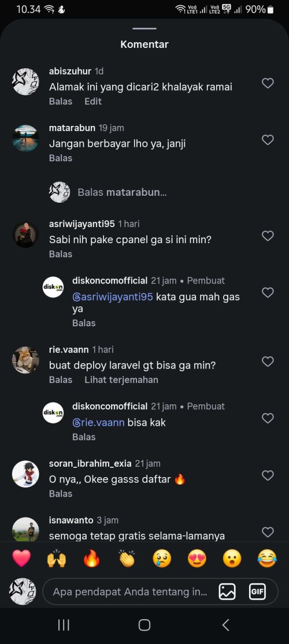Tap the clapping hands emoji reaction
This screenshot has width=289, height=644.
(x=127, y=559)
